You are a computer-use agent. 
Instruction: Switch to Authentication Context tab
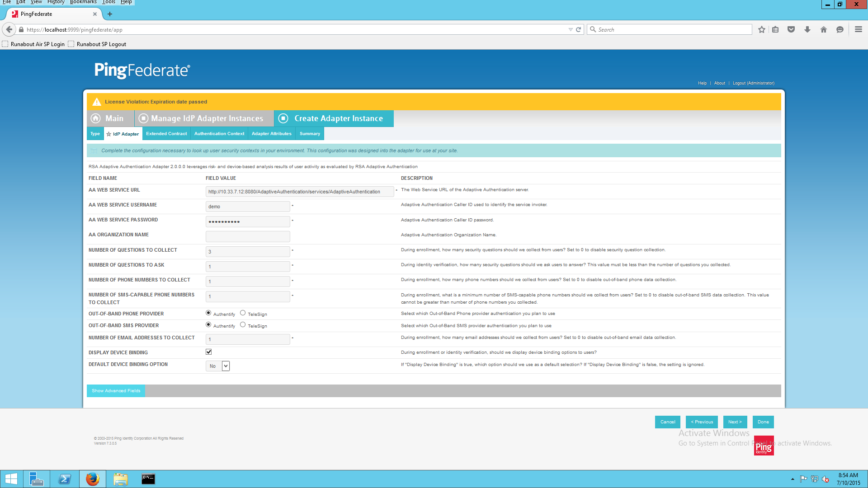coord(219,134)
